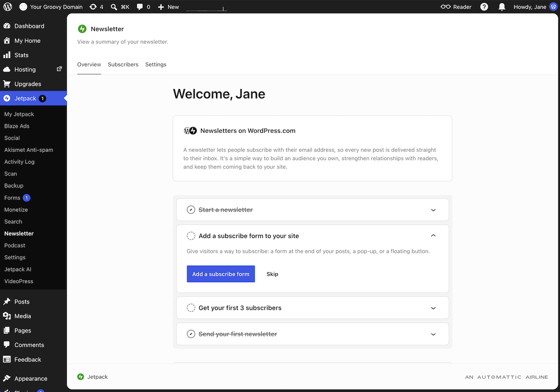Screen dimensions: 560x392
Task: Click the plus New button in admin bar
Action: pos(168,7)
